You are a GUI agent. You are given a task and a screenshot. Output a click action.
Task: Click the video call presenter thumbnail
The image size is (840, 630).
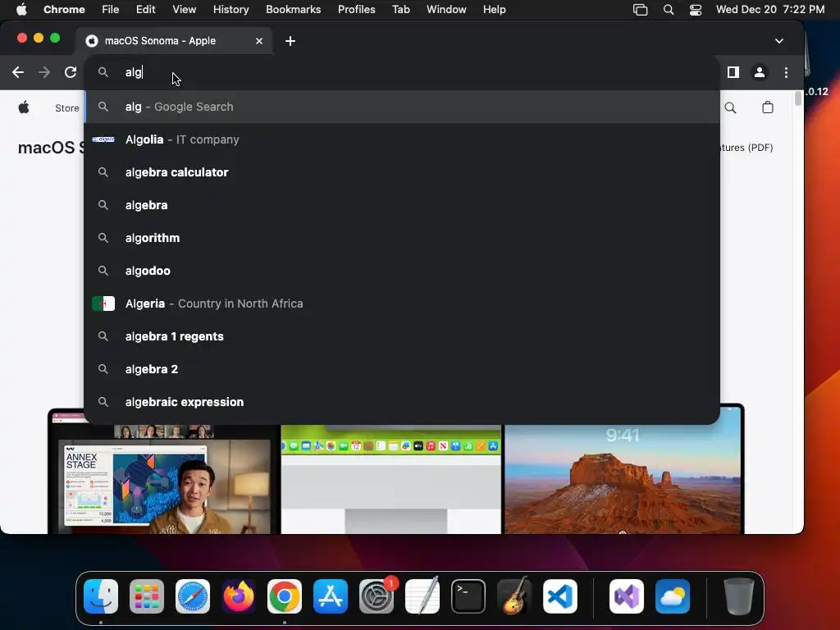click(165, 479)
